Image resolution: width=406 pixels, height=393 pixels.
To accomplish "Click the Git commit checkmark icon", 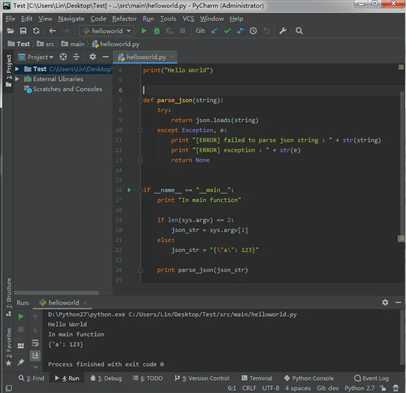I will pyautogui.click(x=227, y=31).
